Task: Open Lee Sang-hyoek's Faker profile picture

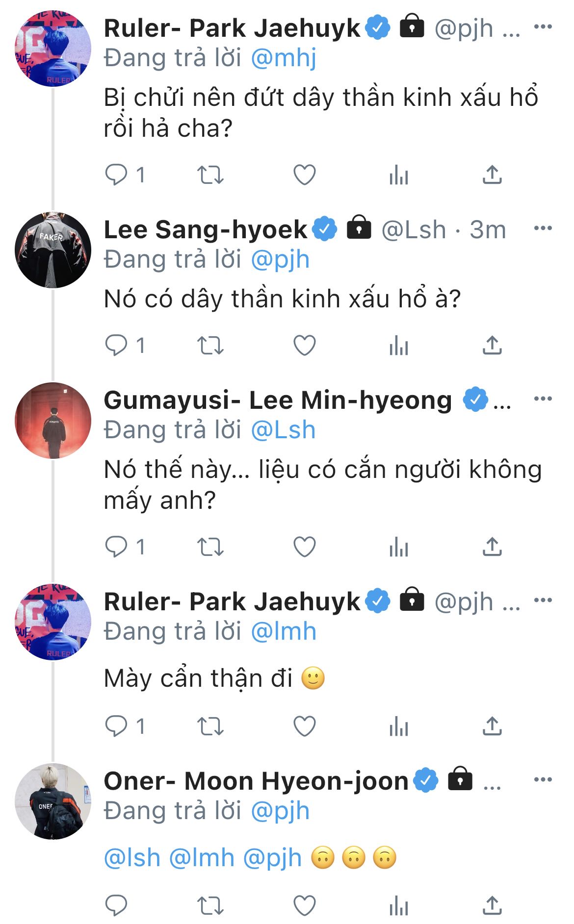Action: [53, 250]
